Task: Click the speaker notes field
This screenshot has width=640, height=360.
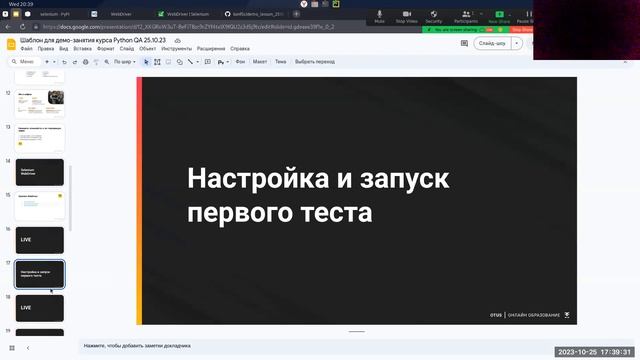Action: tap(355, 346)
